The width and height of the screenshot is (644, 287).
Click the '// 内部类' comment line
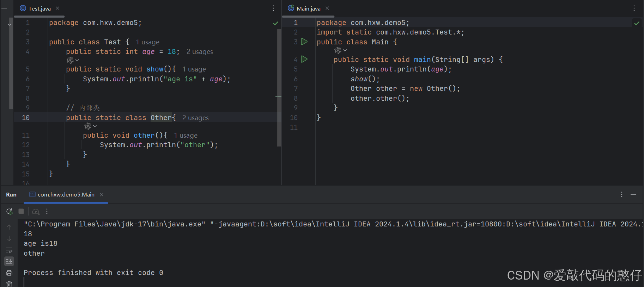pos(83,108)
